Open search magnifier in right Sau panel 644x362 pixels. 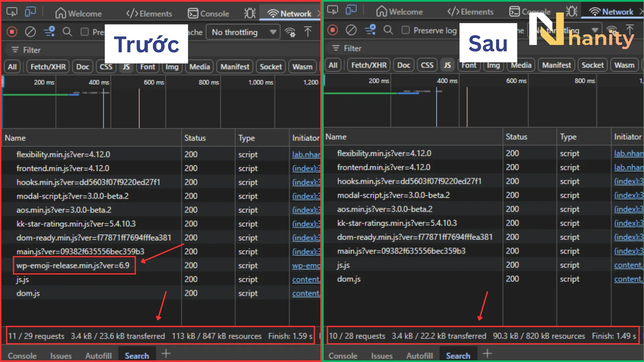pos(388,30)
